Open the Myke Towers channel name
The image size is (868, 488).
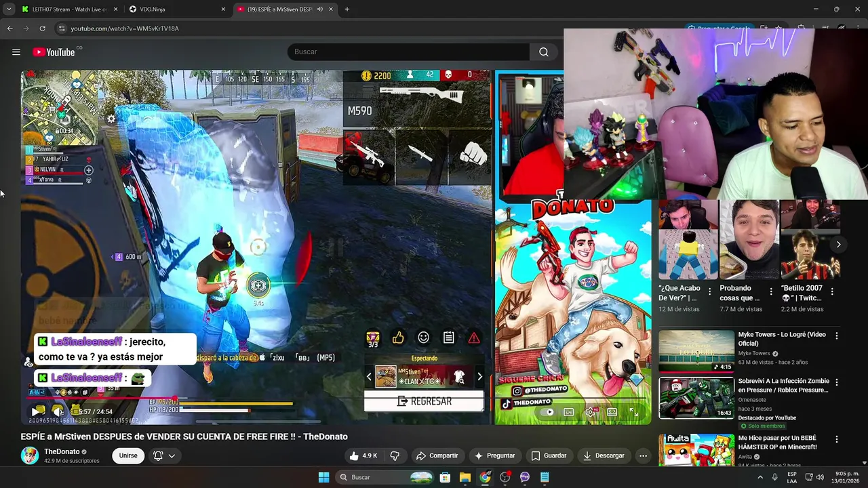pos(754,353)
